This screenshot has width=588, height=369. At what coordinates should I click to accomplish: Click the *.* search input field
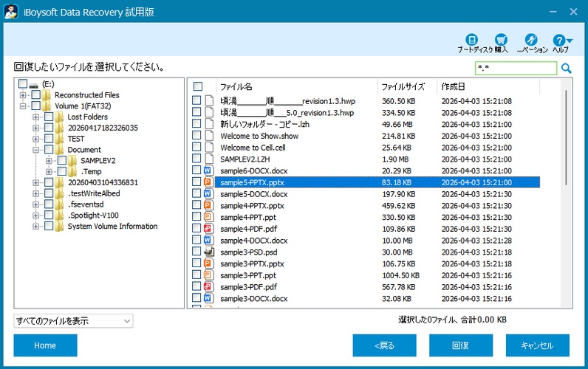pyautogui.click(x=516, y=68)
